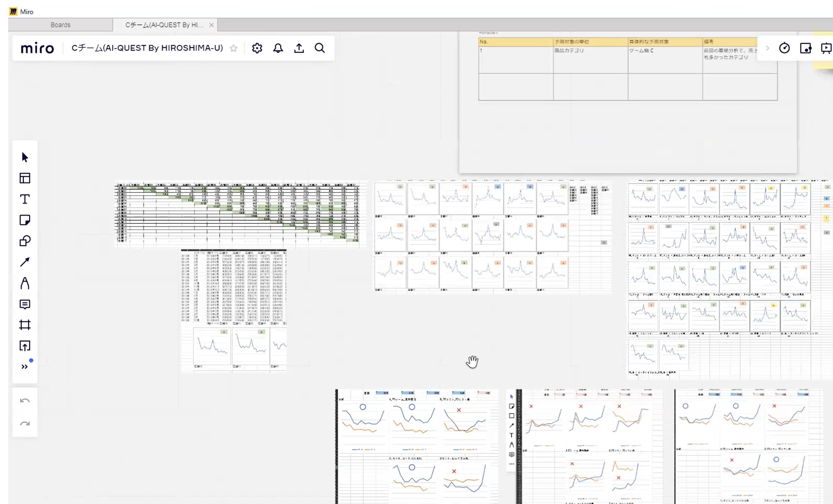Viewport: 833px width, 504px height.
Task: Switch to the Boards tab
Action: 60,25
